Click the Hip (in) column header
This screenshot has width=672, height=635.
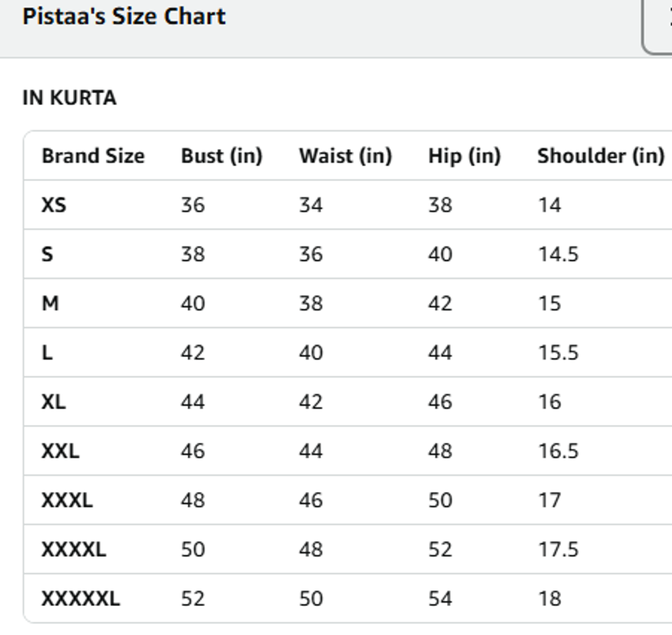coord(464,156)
